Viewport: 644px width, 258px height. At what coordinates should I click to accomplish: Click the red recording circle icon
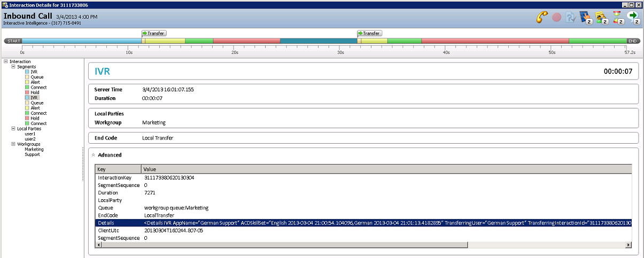[557, 17]
